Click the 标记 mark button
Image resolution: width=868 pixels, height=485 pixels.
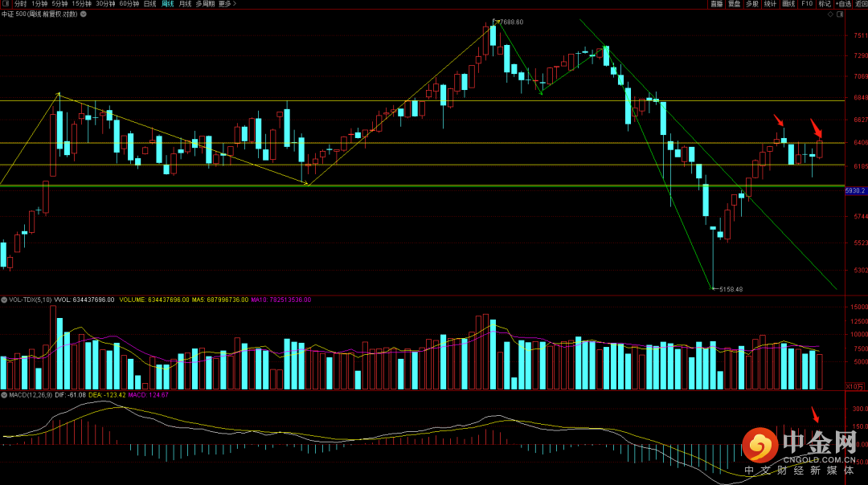tap(825, 4)
